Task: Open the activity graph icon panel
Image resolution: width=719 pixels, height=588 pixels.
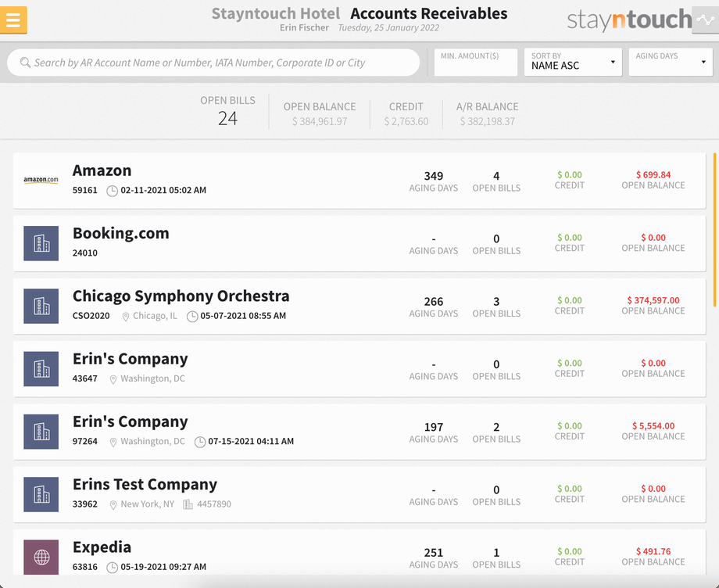Action: point(705,20)
